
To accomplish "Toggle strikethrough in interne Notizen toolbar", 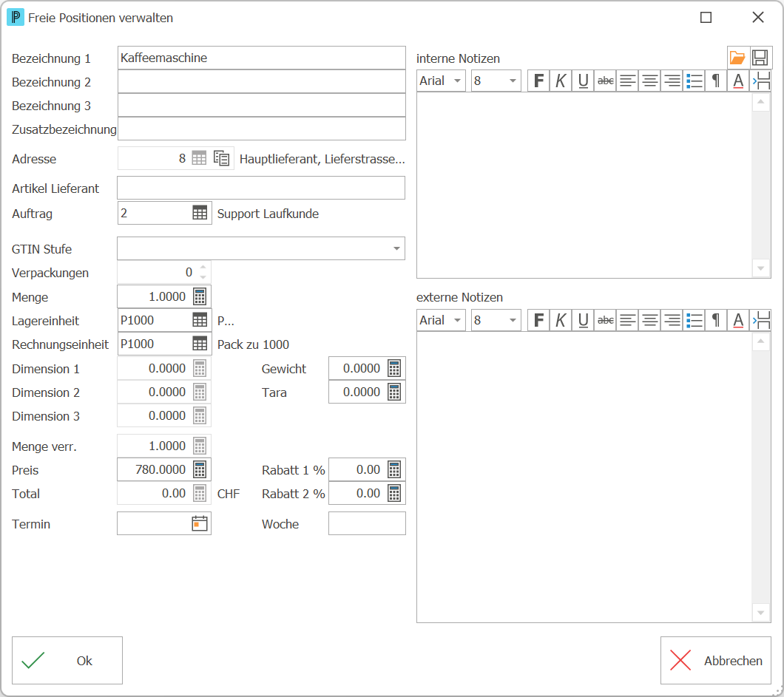I will (x=606, y=81).
